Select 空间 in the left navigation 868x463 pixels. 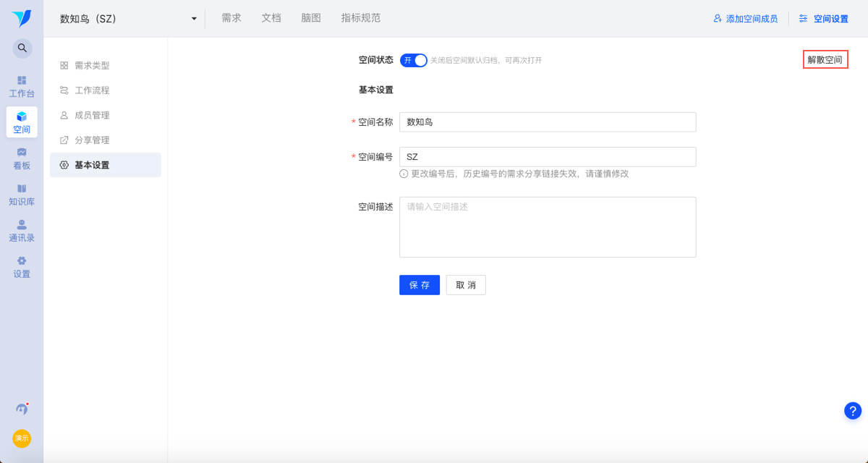point(22,122)
